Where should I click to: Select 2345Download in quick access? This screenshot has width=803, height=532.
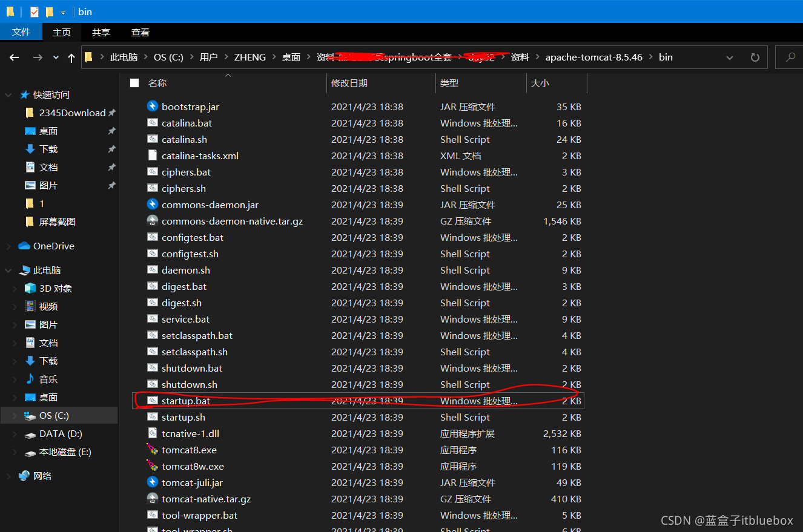(x=72, y=113)
